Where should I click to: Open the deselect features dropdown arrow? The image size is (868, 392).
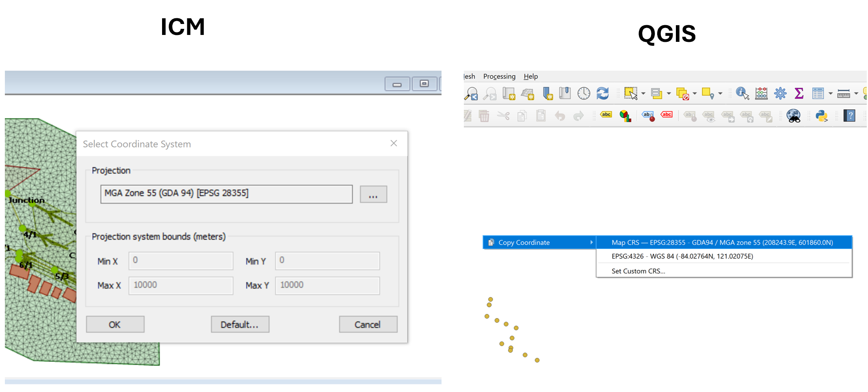tap(694, 93)
